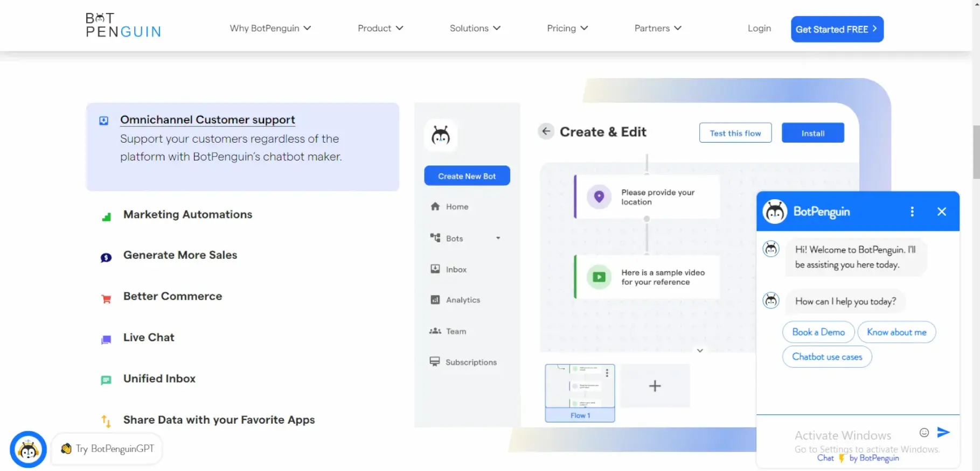Viewport: 980px width, 471px height.
Task: Open the Why BotPenguin dropdown menu
Action: point(270,28)
